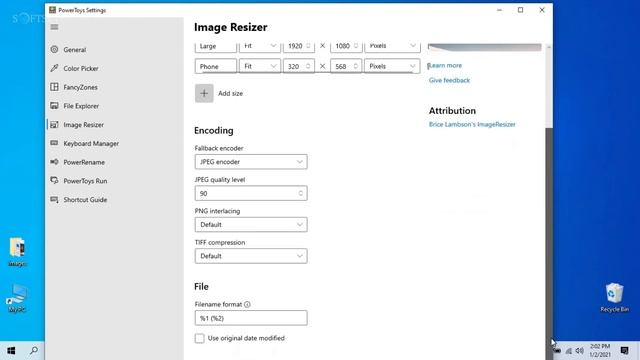640x360 pixels.
Task: Select the My PC desktop shortcut
Action: click(17, 298)
